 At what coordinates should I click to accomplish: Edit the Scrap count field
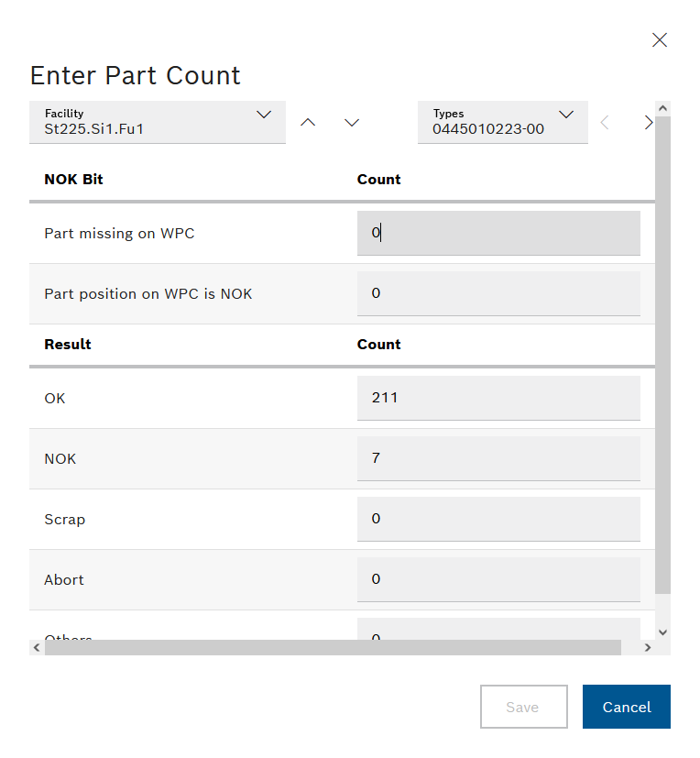coord(498,519)
